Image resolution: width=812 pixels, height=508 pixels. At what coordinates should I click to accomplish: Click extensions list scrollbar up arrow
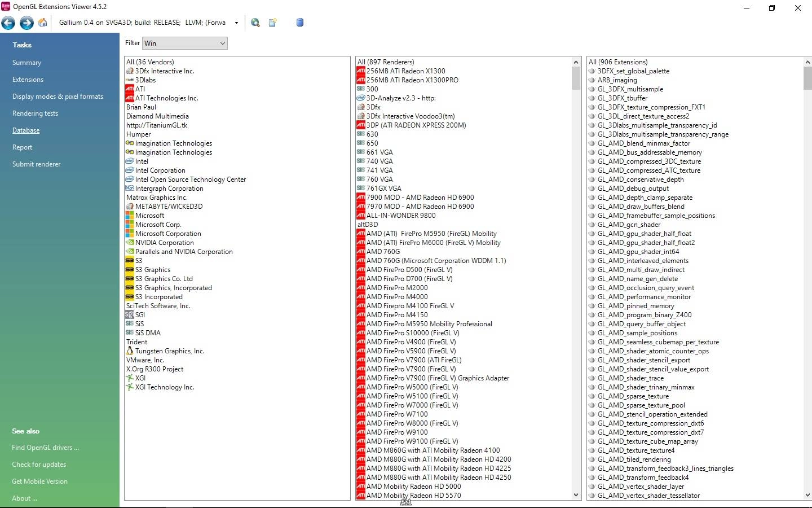807,62
